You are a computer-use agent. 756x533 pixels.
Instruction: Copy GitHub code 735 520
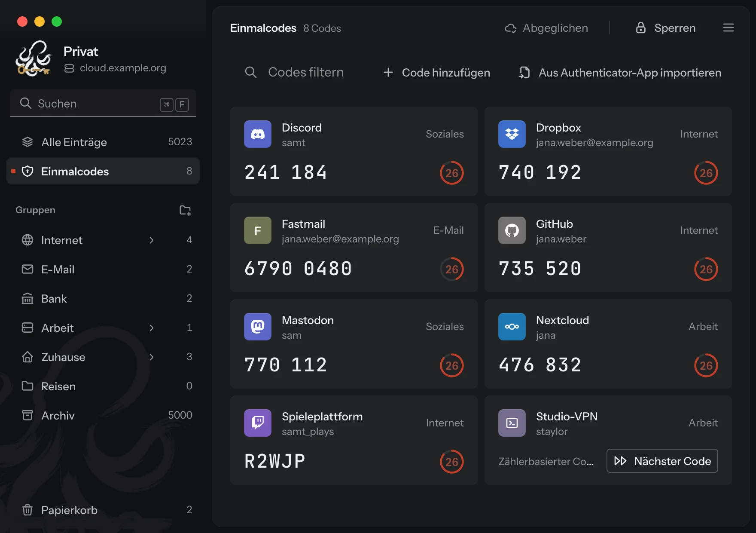pos(540,269)
